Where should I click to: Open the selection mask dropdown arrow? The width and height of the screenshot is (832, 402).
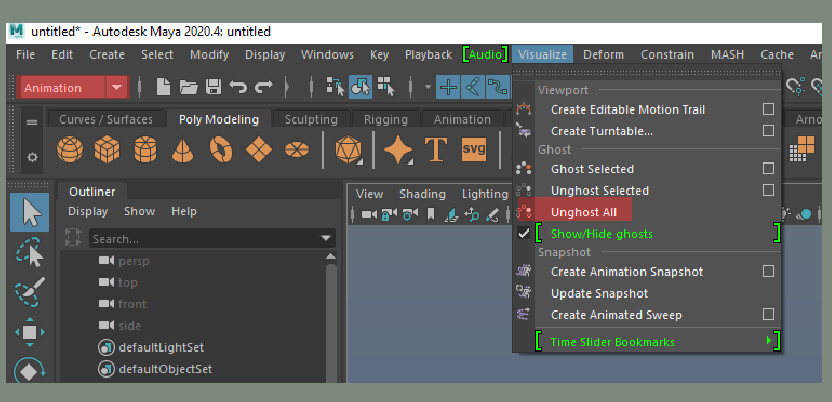click(428, 87)
